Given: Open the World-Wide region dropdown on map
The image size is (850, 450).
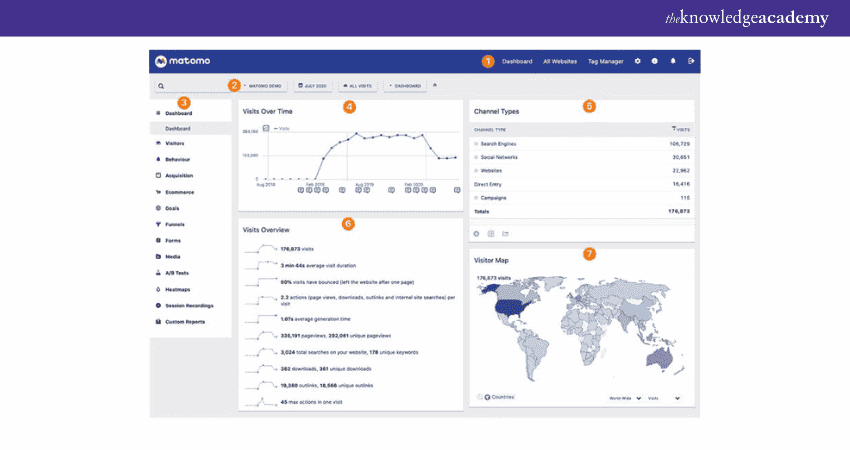Looking at the screenshot, I should (625, 398).
